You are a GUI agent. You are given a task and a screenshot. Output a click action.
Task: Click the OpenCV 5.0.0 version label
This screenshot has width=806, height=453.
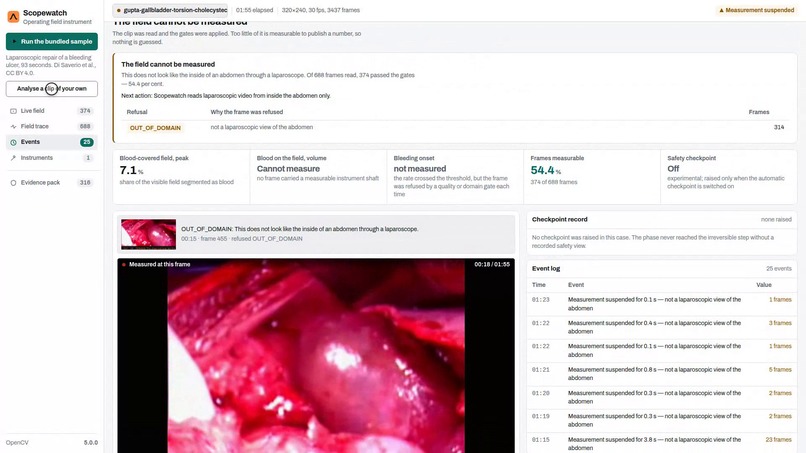click(x=51, y=443)
